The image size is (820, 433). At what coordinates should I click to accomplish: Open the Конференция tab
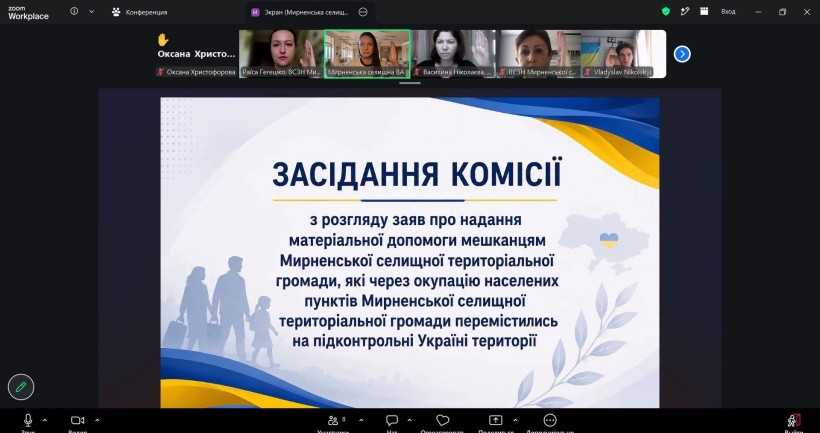(x=140, y=12)
